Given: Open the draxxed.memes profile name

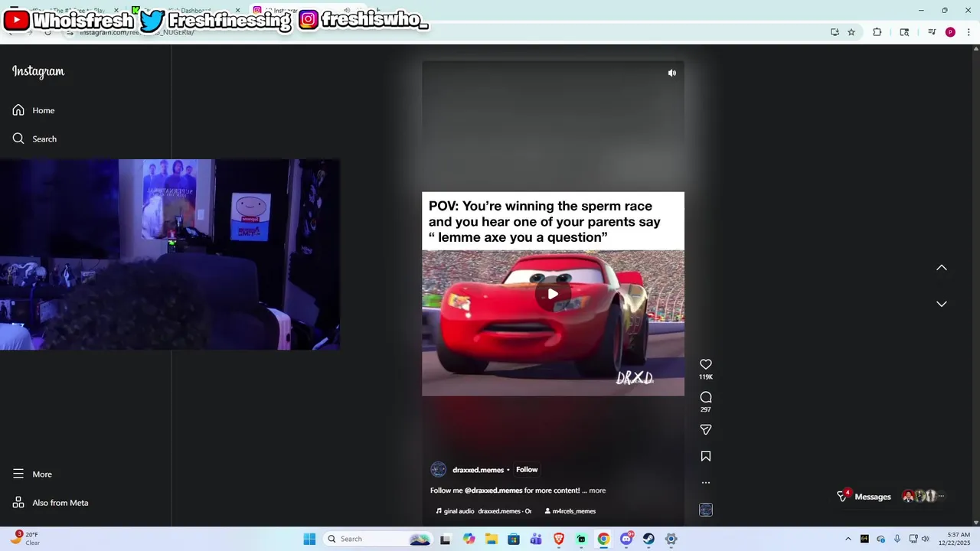Looking at the screenshot, I should (x=478, y=470).
